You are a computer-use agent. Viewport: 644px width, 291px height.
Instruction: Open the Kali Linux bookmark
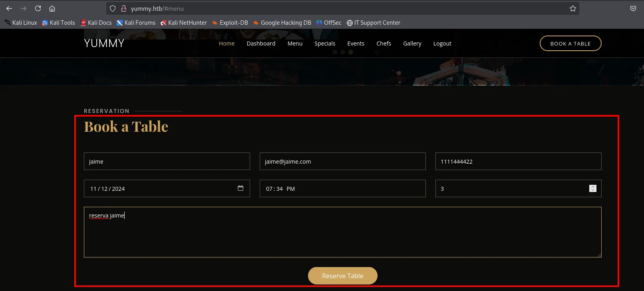pyautogui.click(x=21, y=23)
